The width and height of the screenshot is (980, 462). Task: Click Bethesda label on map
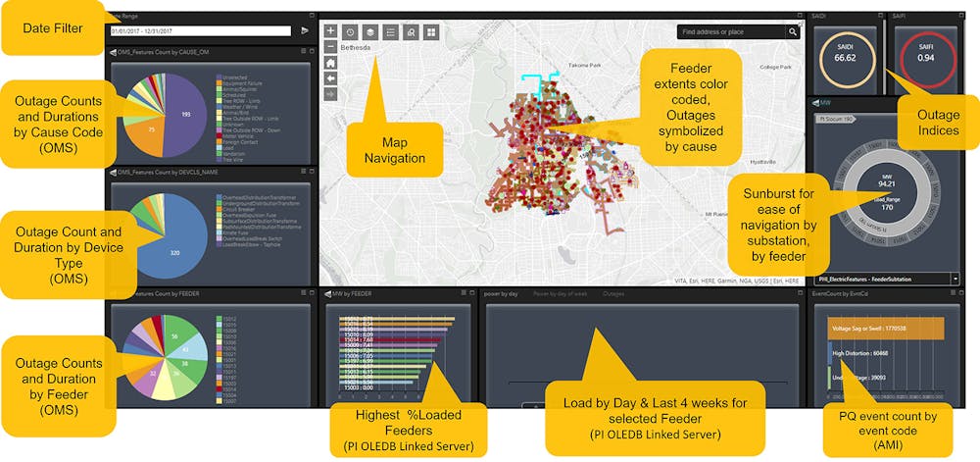(356, 47)
